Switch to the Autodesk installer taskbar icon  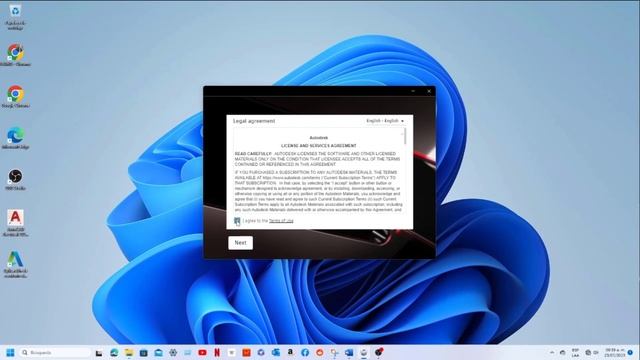coord(364,352)
